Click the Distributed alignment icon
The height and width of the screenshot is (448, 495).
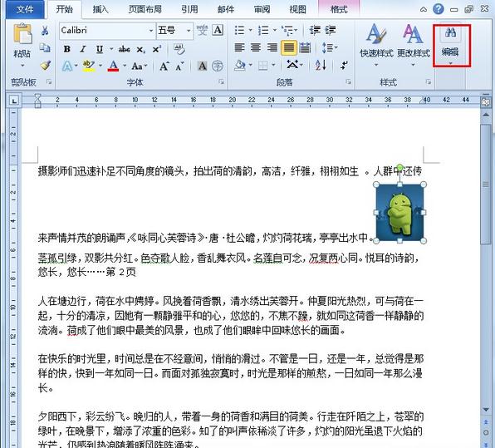pos(305,48)
